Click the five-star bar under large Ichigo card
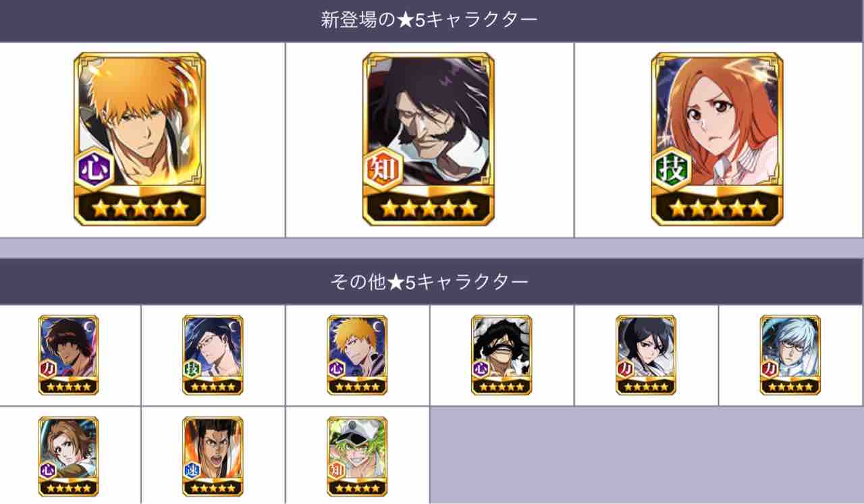Viewport: 864px width, 504px height. [x=140, y=208]
